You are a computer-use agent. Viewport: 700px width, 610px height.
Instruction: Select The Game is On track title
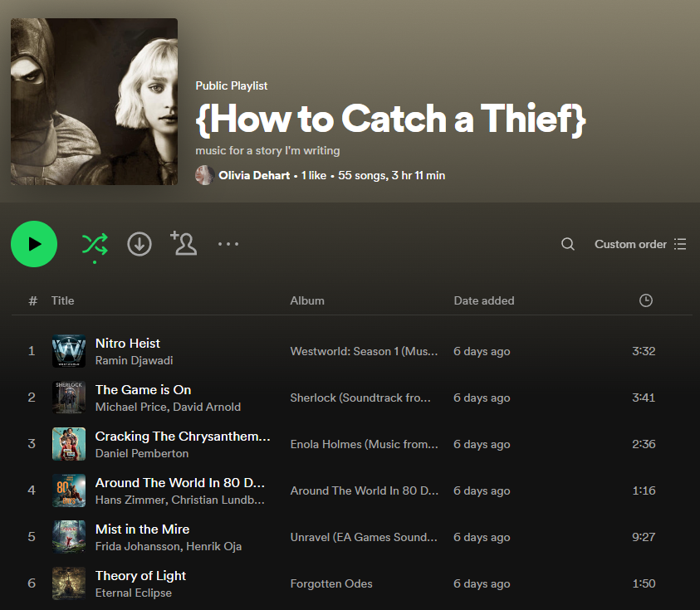[144, 389]
